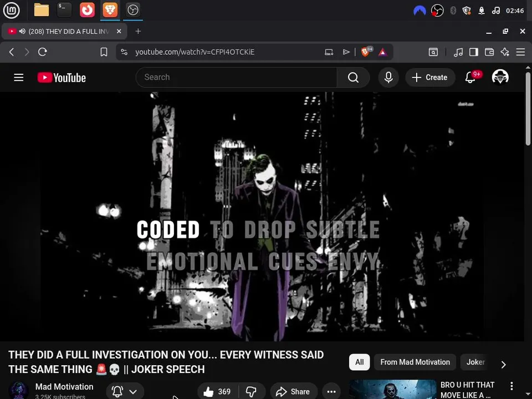Open a new browser tab
This screenshot has height=399, width=532.
[138, 31]
